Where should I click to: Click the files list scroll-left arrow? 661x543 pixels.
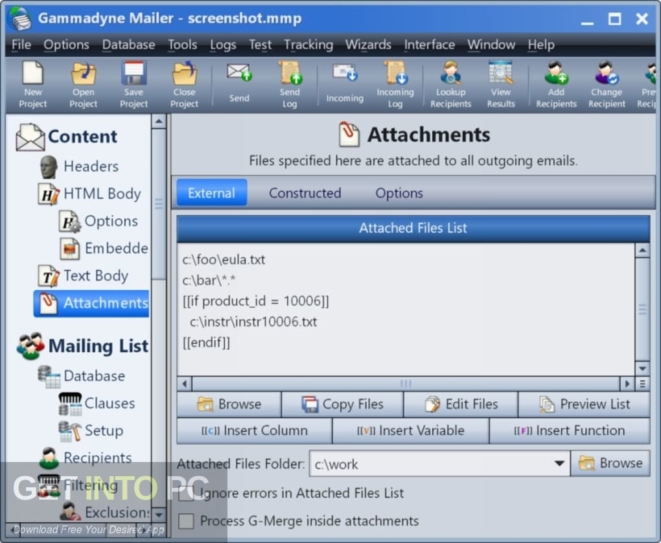[184, 384]
